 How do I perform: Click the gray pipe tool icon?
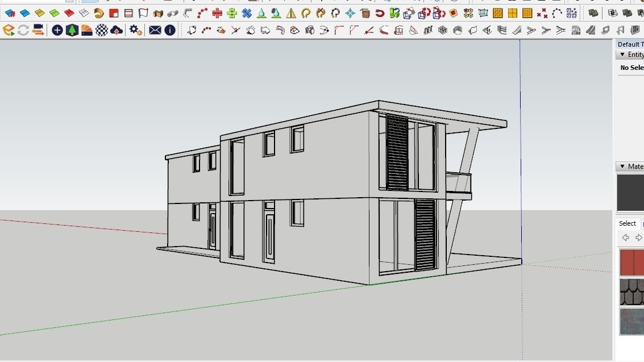(x=173, y=13)
